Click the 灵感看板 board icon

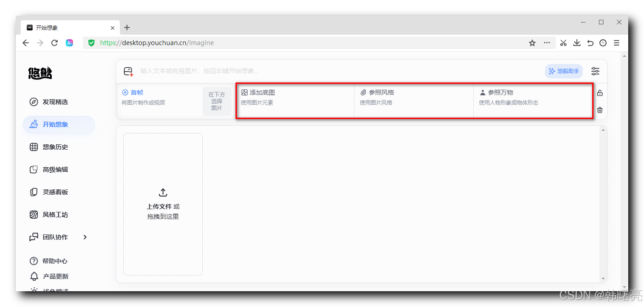pyautogui.click(x=34, y=192)
